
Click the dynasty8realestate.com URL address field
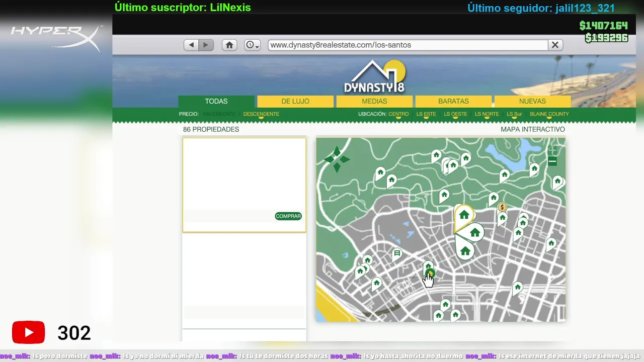pyautogui.click(x=408, y=45)
